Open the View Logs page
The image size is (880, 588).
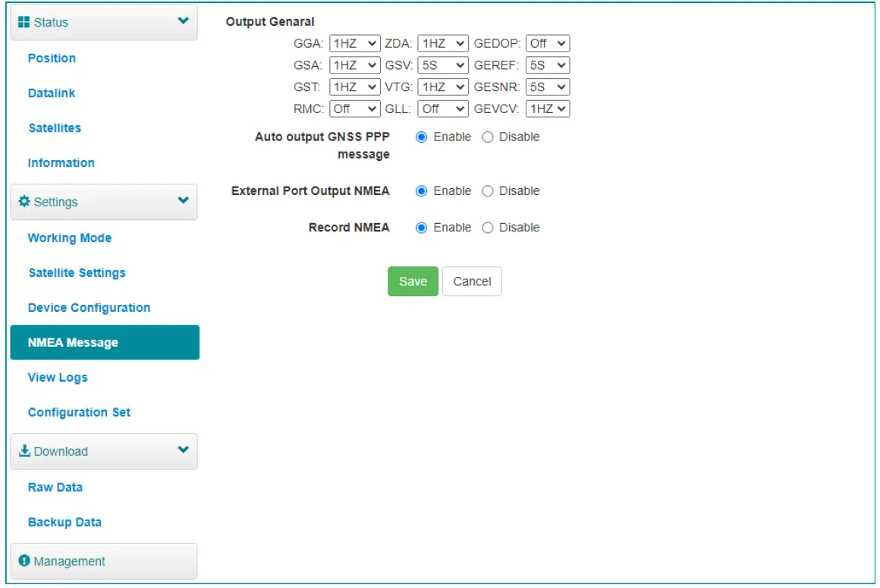click(57, 377)
